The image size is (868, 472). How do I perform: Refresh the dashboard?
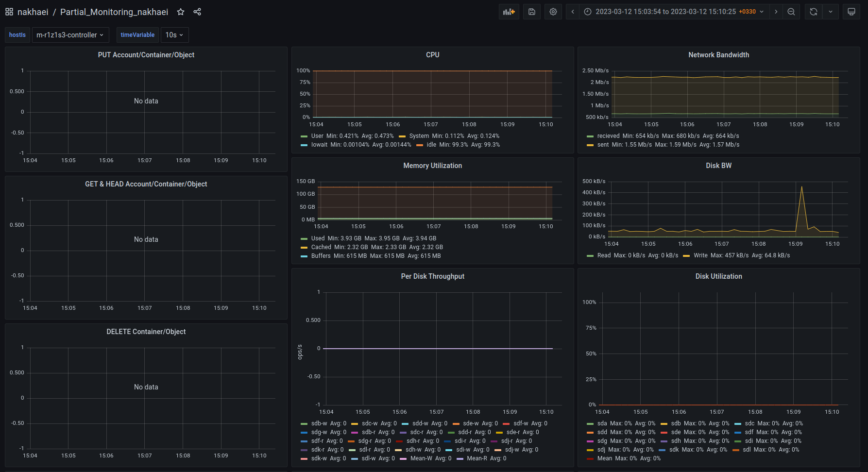tap(814, 12)
